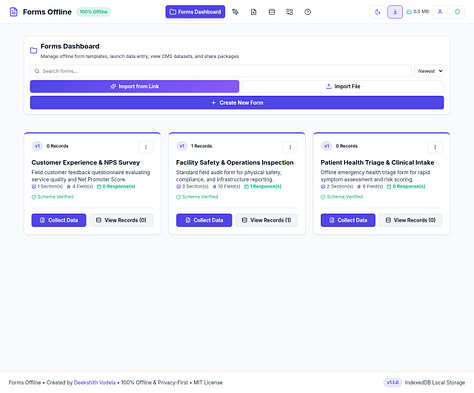Image resolution: width=474 pixels, height=393 pixels.
Task: Click Collect Data for Patient Health Triage
Action: click(x=348, y=220)
